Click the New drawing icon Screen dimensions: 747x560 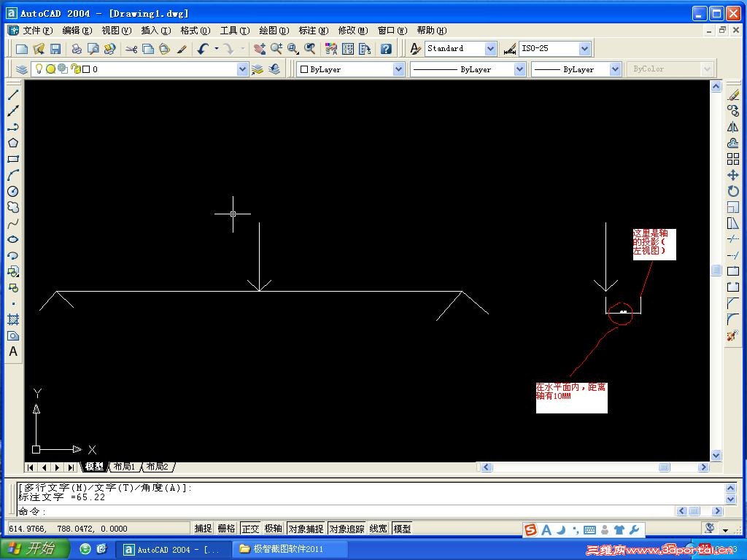22,49
